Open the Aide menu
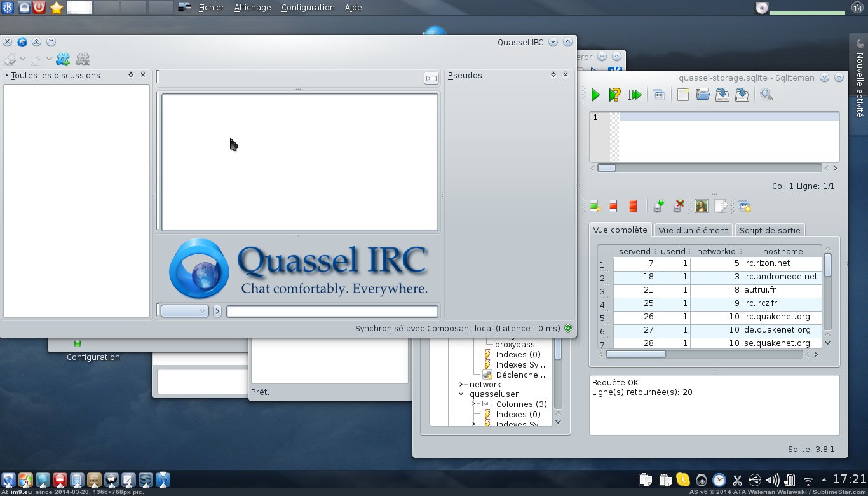The height and width of the screenshot is (496, 868). pyautogui.click(x=353, y=8)
